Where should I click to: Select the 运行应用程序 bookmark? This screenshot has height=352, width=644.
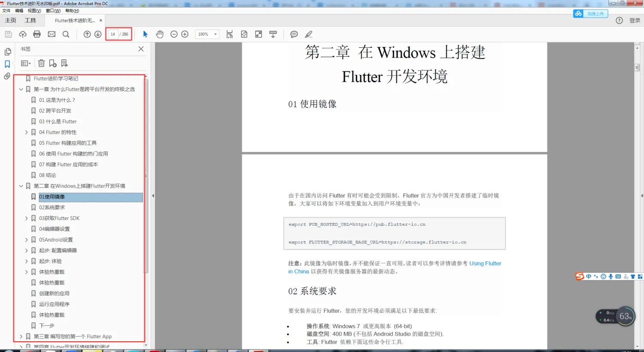click(x=54, y=304)
